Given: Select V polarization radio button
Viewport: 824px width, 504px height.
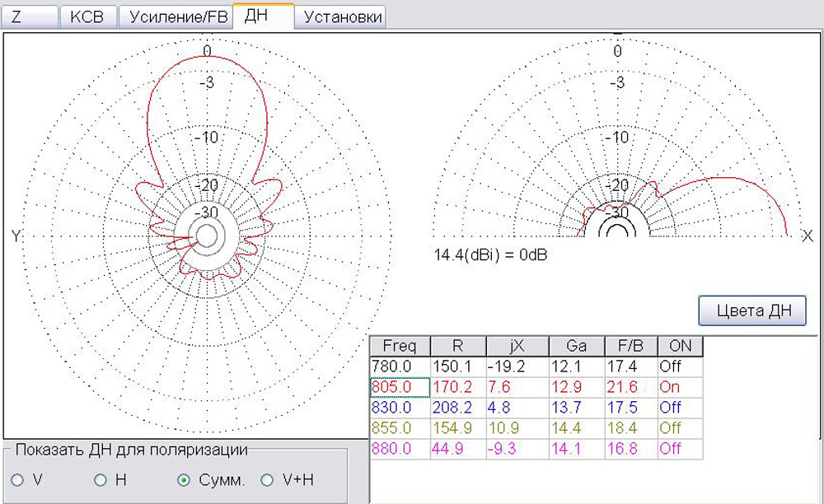Looking at the screenshot, I should pos(18,480).
